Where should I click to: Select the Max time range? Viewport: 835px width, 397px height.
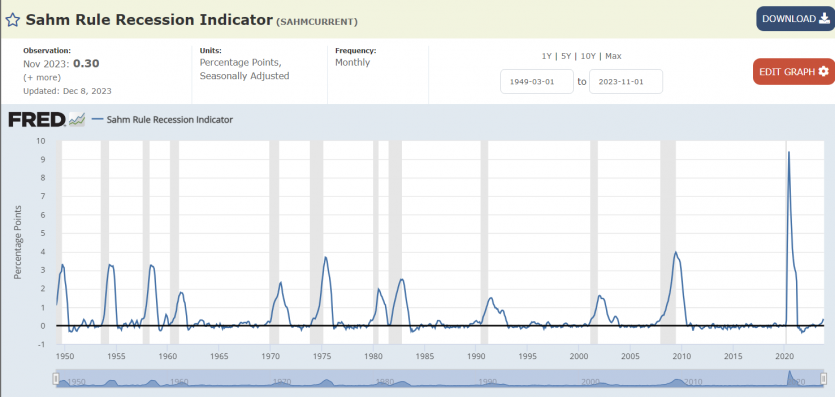(x=613, y=56)
